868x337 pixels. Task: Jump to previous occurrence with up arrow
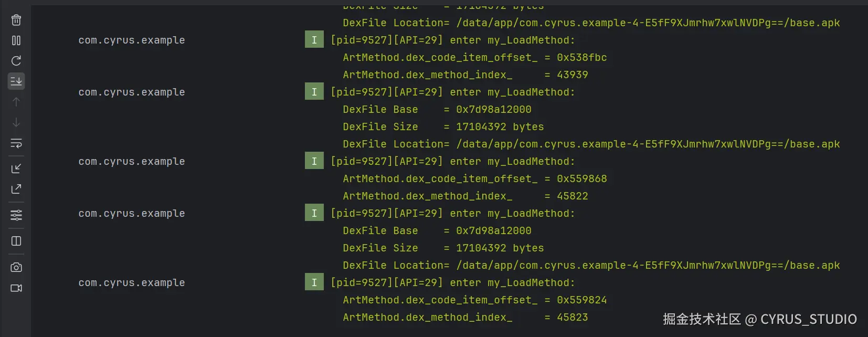[16, 102]
